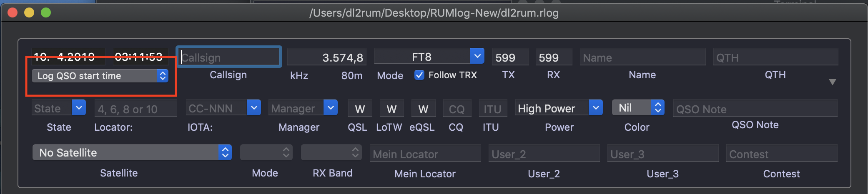
Task: Expand the State dropdown arrow
Action: point(79,108)
